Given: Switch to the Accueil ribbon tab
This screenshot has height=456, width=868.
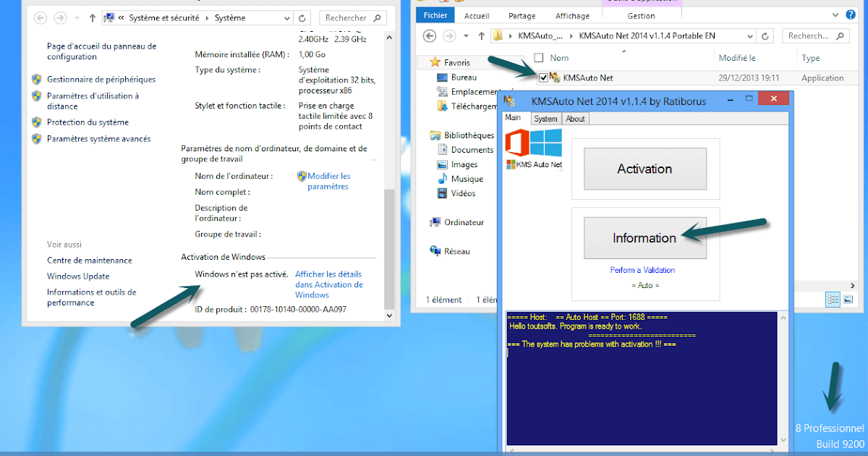Looking at the screenshot, I should pos(477,15).
